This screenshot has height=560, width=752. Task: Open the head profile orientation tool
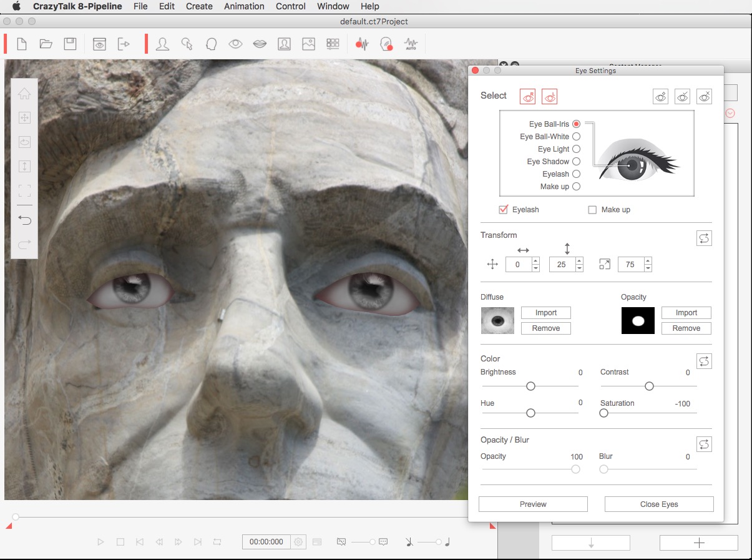(211, 44)
